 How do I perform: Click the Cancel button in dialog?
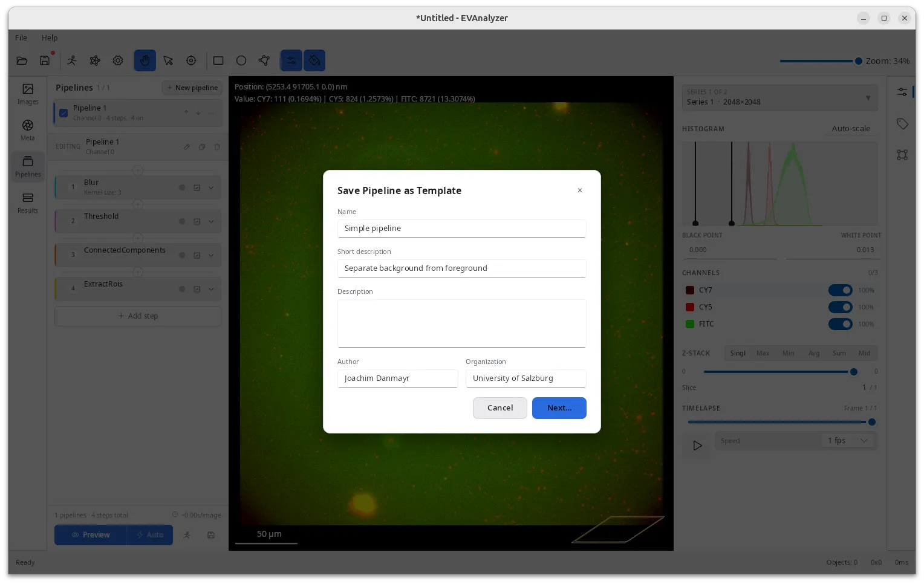[500, 408]
